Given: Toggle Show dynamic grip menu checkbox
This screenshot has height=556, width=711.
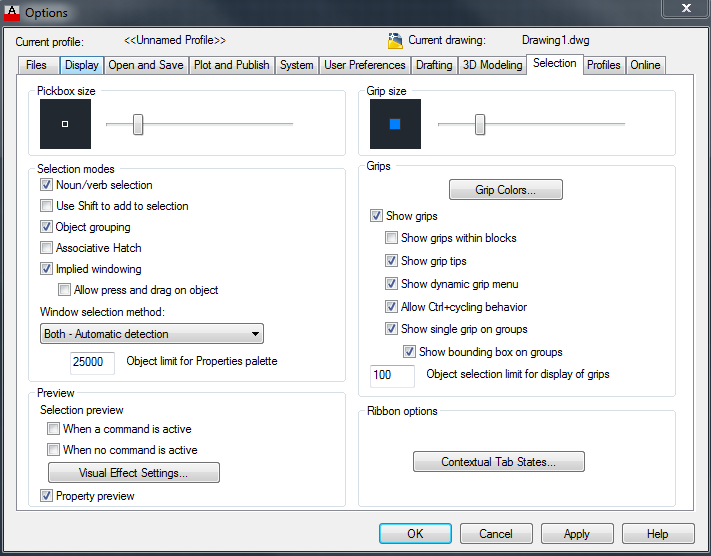Looking at the screenshot, I should 391,284.
